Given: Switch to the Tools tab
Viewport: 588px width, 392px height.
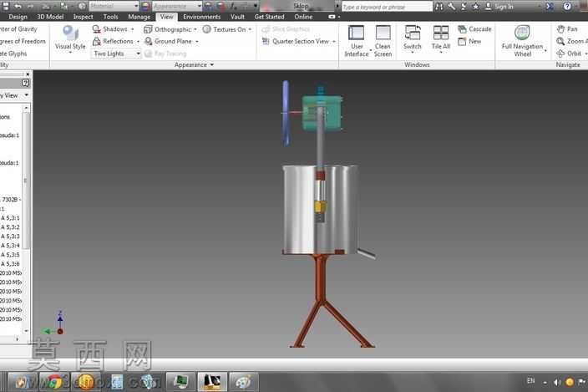Looking at the screenshot, I should pos(110,17).
